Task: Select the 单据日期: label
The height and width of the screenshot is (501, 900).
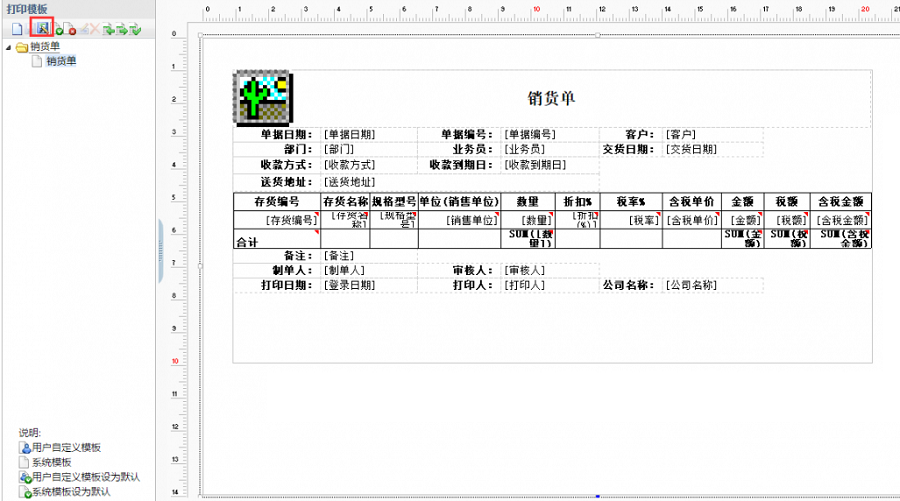Action: pyautogui.click(x=286, y=134)
